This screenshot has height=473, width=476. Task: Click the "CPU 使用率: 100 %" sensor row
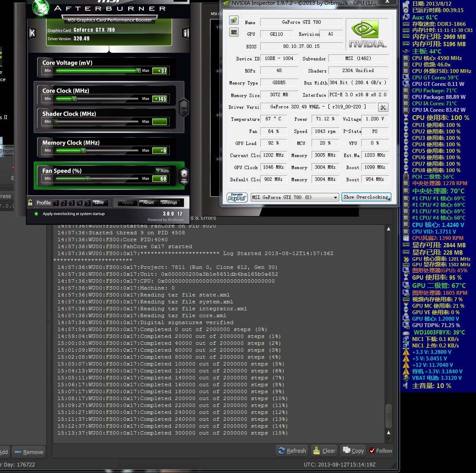click(x=437, y=118)
